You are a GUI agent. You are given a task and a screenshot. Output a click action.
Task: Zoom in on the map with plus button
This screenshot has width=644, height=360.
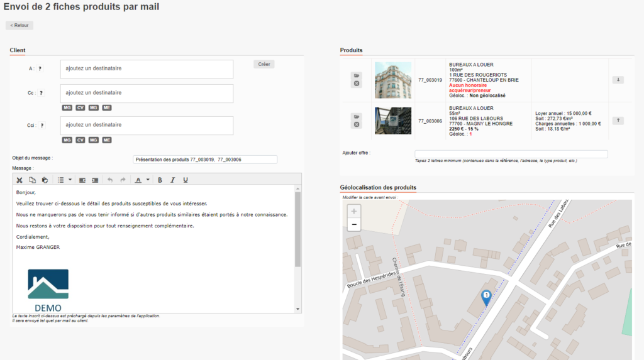[354, 212]
